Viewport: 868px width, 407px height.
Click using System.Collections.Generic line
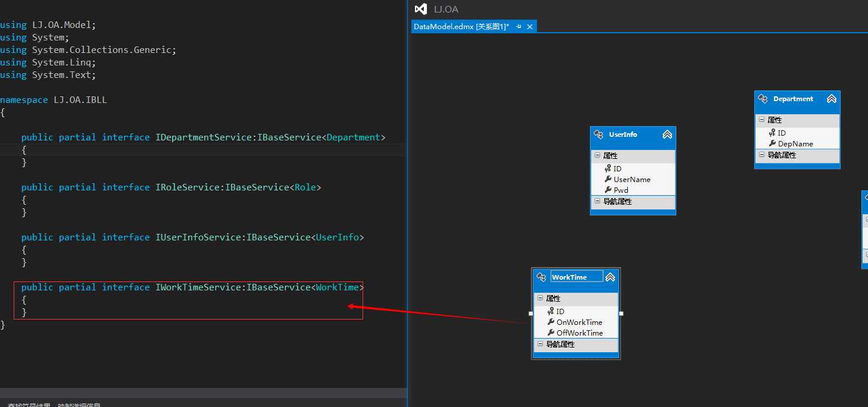coord(88,50)
